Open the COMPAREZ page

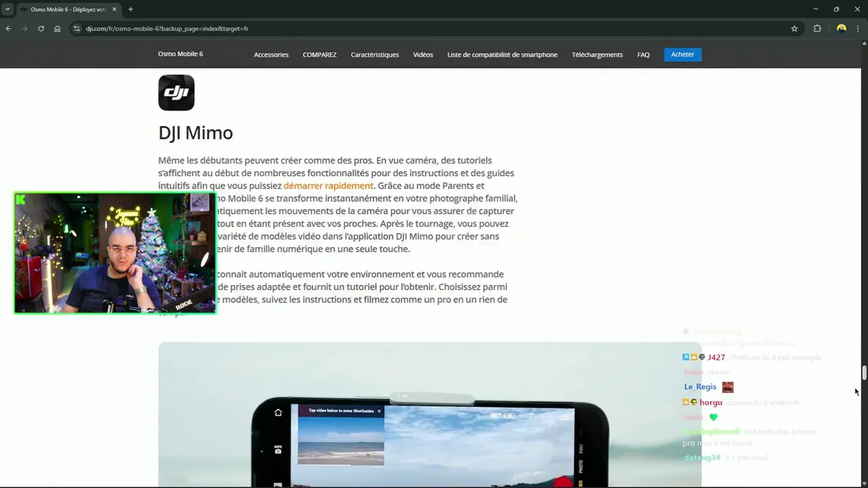click(319, 54)
